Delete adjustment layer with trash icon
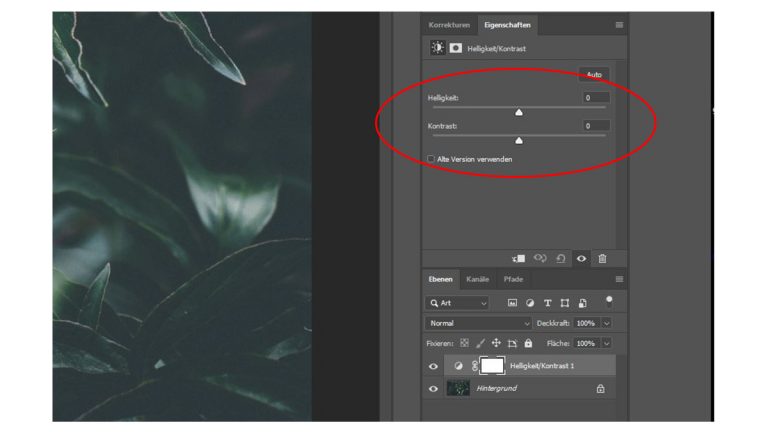 point(602,258)
